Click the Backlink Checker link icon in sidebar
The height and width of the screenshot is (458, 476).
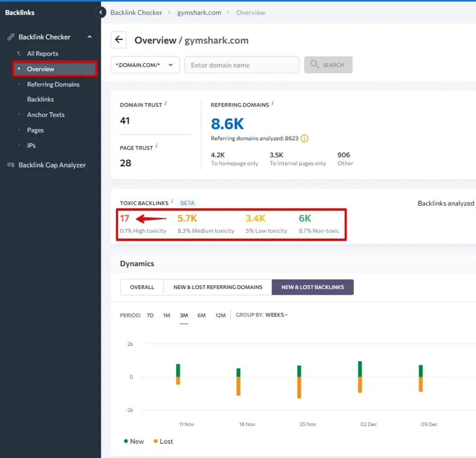[x=11, y=37]
